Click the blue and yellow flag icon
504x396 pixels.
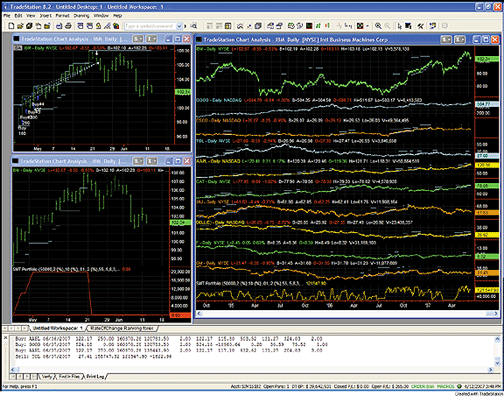pos(433,26)
